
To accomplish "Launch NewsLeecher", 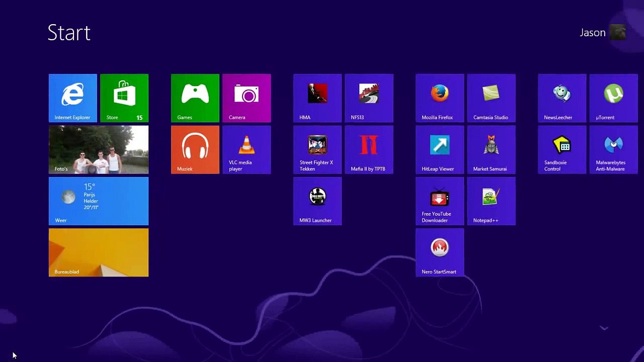I will click(562, 98).
